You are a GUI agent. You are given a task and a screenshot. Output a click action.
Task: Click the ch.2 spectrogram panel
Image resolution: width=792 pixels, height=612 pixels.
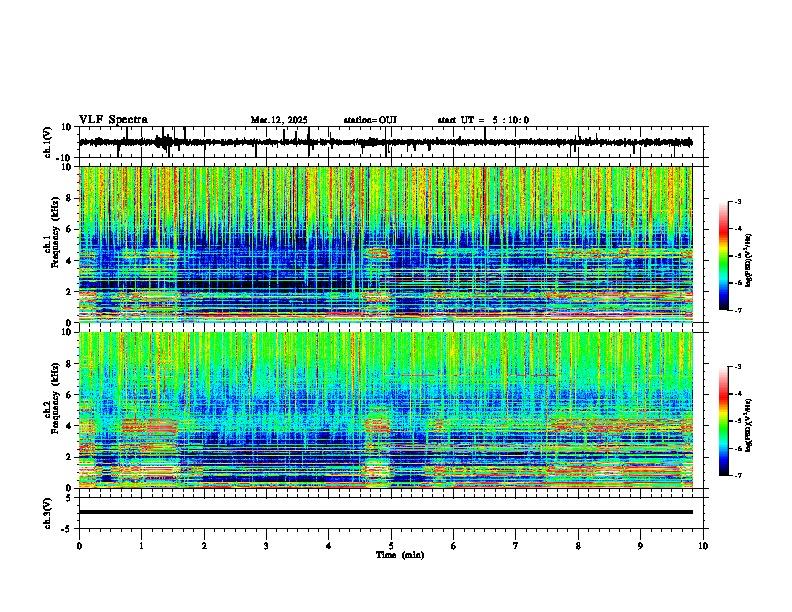click(386, 410)
